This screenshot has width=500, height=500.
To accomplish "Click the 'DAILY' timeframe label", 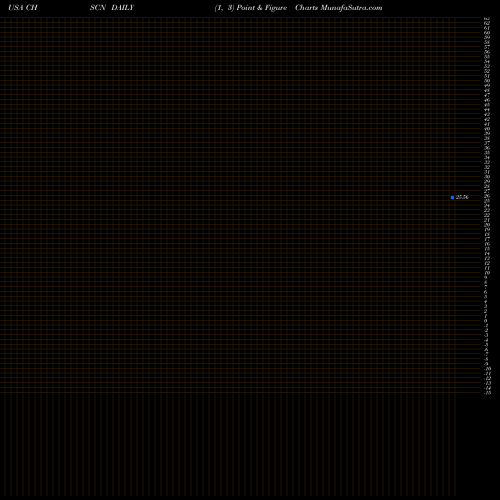I will (x=123, y=8).
